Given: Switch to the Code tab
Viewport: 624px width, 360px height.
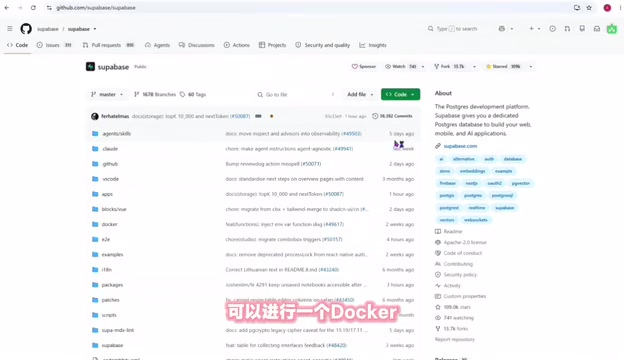Looking at the screenshot, I should point(18,45).
